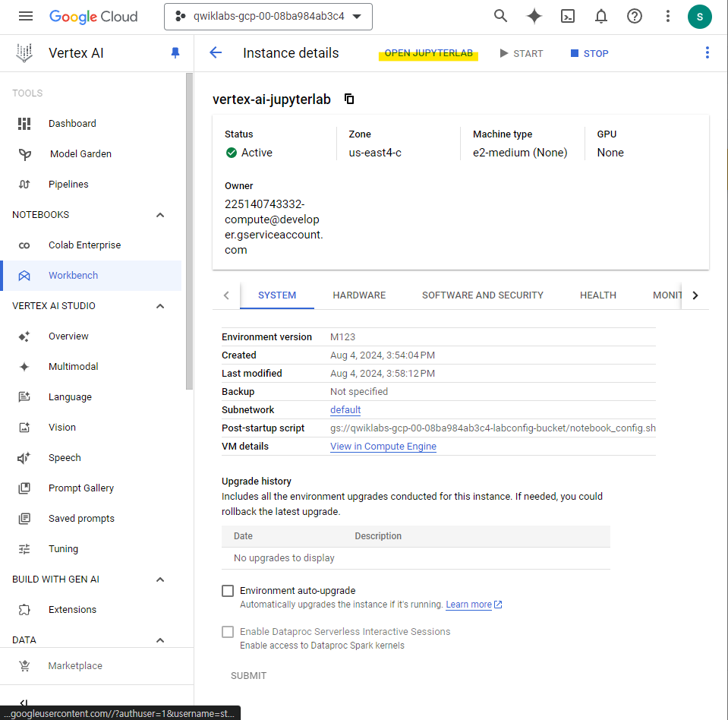Open Colab Enterprise in the sidebar
The height and width of the screenshot is (720, 728).
91,245
